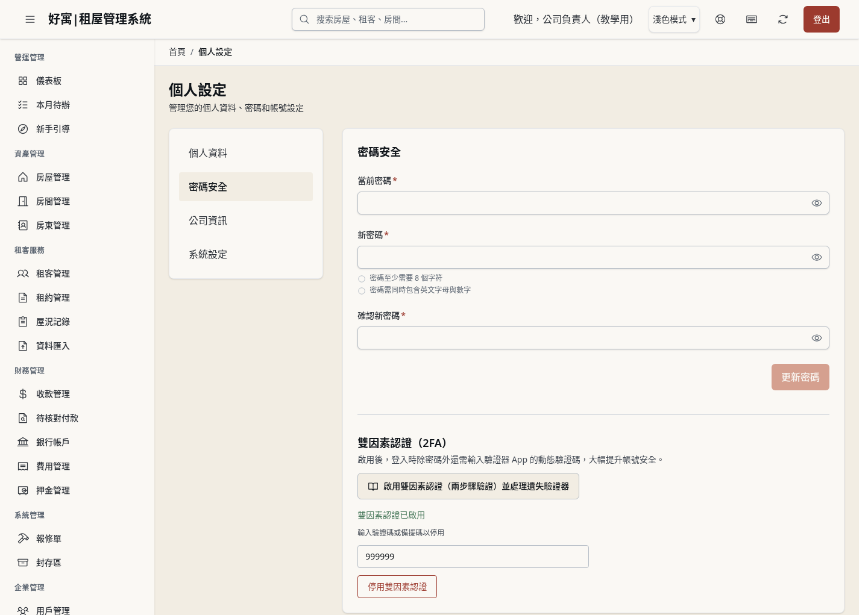Reveal 確認新密碼 field with eye icon
The width and height of the screenshot is (868, 615).
pyautogui.click(x=817, y=338)
